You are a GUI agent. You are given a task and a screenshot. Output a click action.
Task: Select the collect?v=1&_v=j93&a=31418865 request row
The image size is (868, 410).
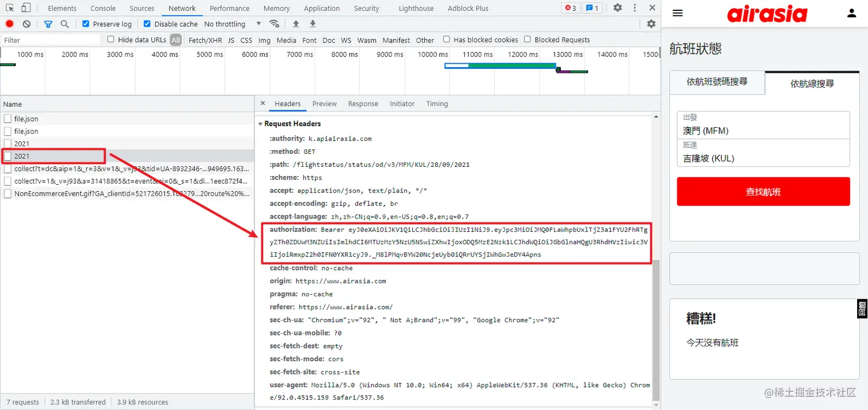[127, 181]
